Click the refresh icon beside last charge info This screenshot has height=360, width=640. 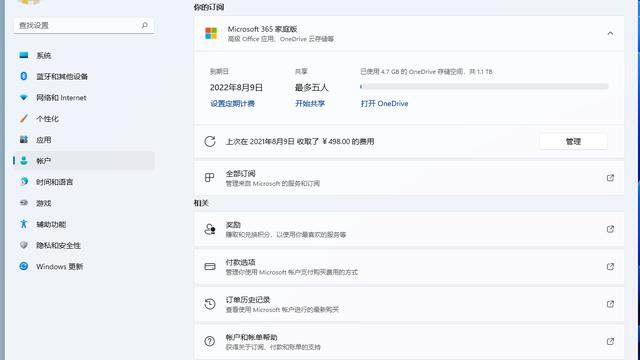pos(210,142)
